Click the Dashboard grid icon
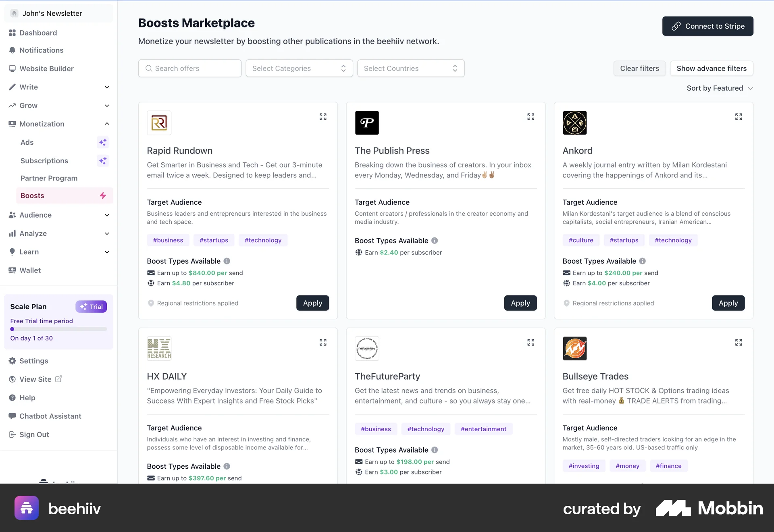This screenshot has width=774, height=532. tap(12, 33)
